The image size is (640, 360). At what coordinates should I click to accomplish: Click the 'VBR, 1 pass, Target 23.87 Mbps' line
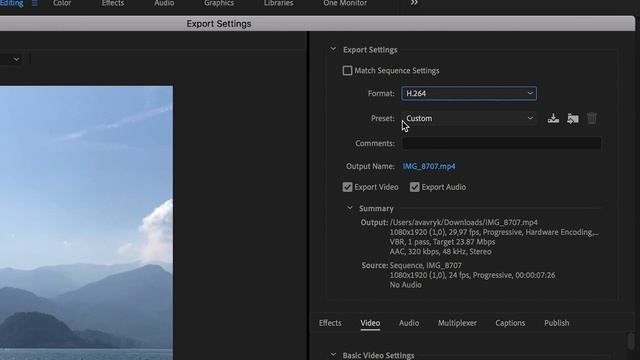click(x=442, y=242)
